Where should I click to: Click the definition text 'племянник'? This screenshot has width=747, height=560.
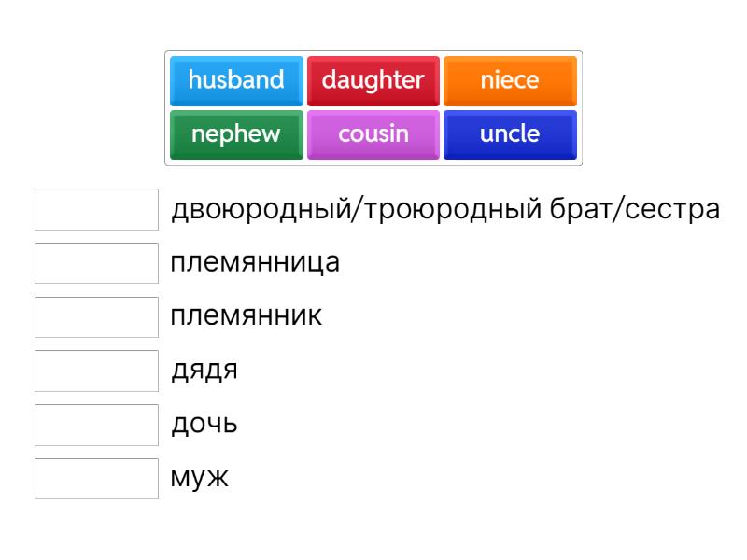click(247, 316)
